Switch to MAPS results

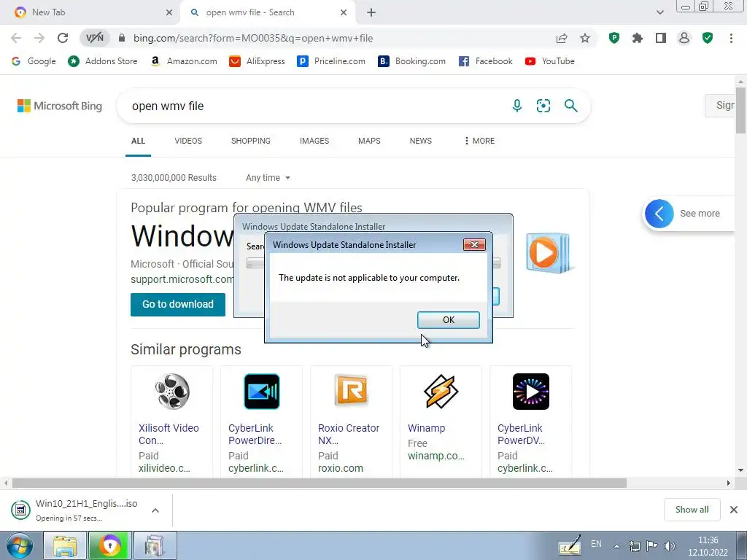[369, 141]
